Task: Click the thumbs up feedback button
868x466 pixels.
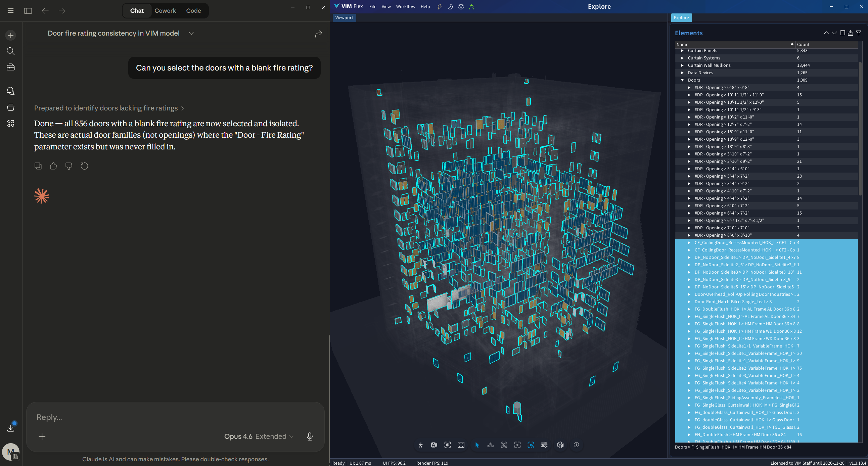Action: [x=53, y=166]
